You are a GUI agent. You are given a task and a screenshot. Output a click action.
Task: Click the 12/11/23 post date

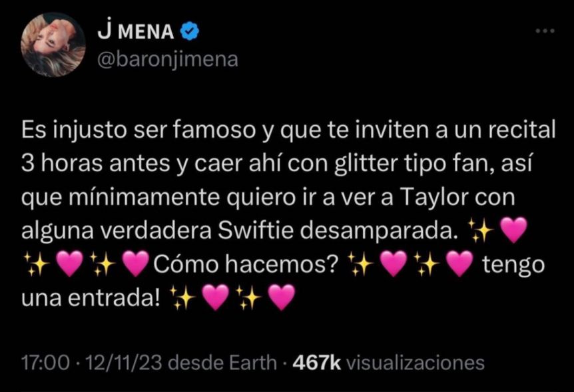pyautogui.click(x=123, y=363)
